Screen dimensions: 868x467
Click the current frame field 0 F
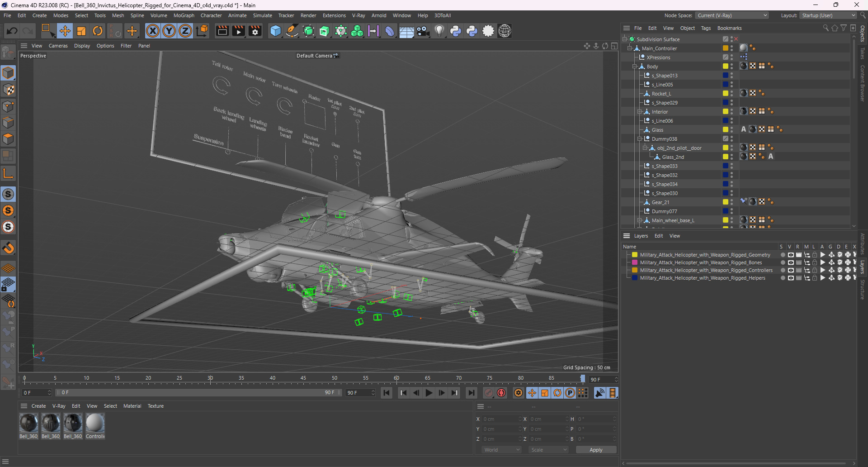coord(37,393)
